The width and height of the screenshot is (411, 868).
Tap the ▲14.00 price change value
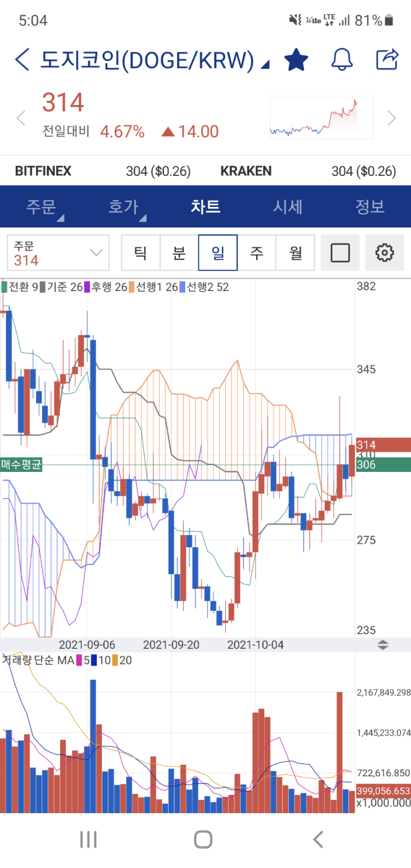click(x=190, y=132)
